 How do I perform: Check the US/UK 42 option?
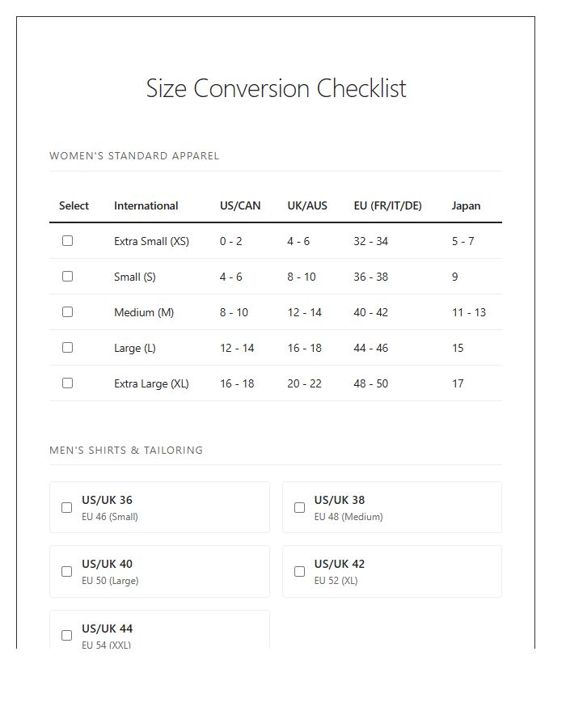[x=299, y=571]
